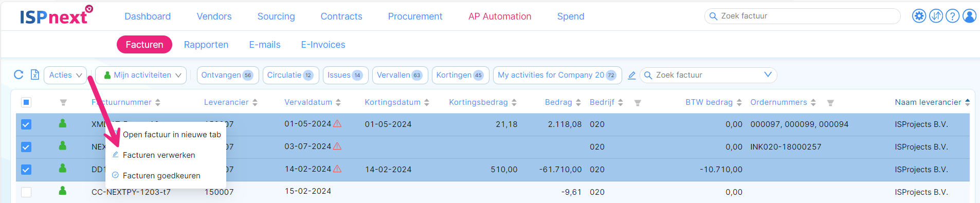Switch to the Rapporten tab
Screen dimensions: 980x203
coord(206,45)
